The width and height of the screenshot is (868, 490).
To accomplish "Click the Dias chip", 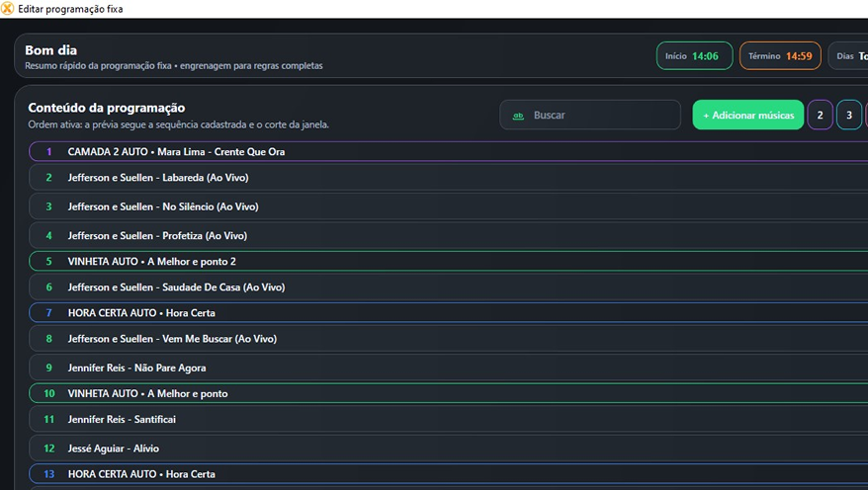I will pos(848,56).
